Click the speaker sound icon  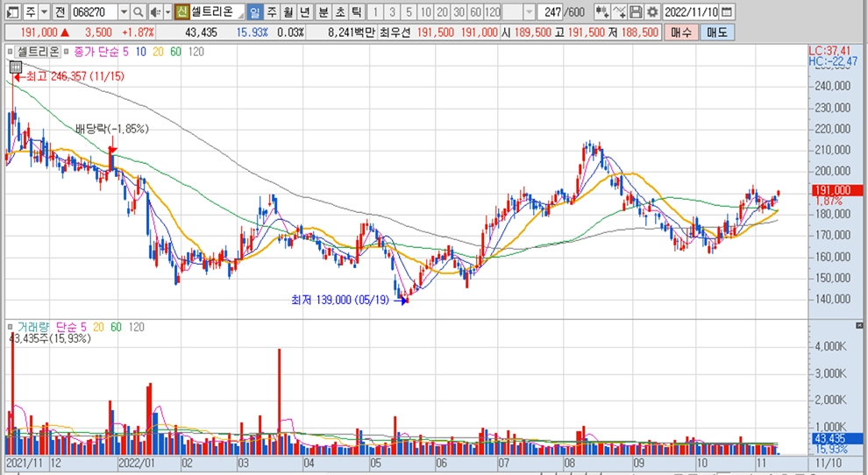pyautogui.click(x=154, y=12)
